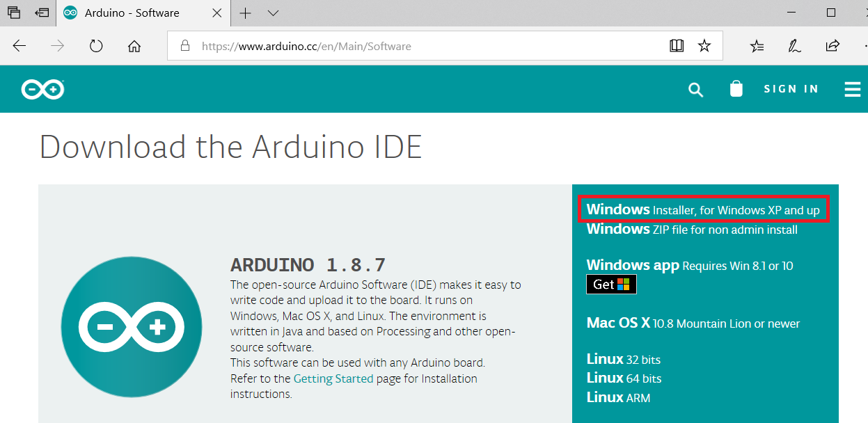Share this page via share icon
This screenshot has height=423, width=868.
832,46
